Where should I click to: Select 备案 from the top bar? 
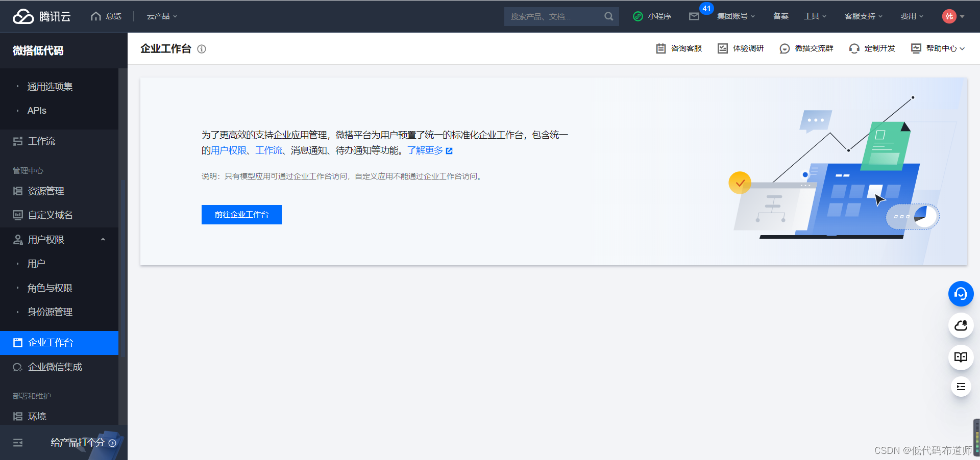780,16
